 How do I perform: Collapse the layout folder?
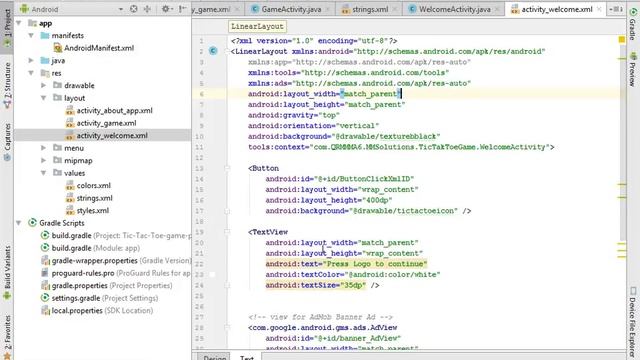click(x=44, y=98)
